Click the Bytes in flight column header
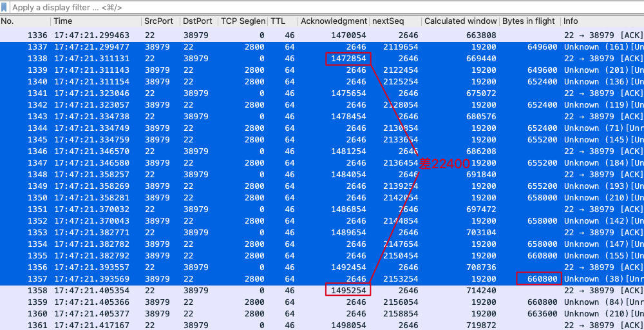This screenshot has width=644, height=330. click(528, 21)
